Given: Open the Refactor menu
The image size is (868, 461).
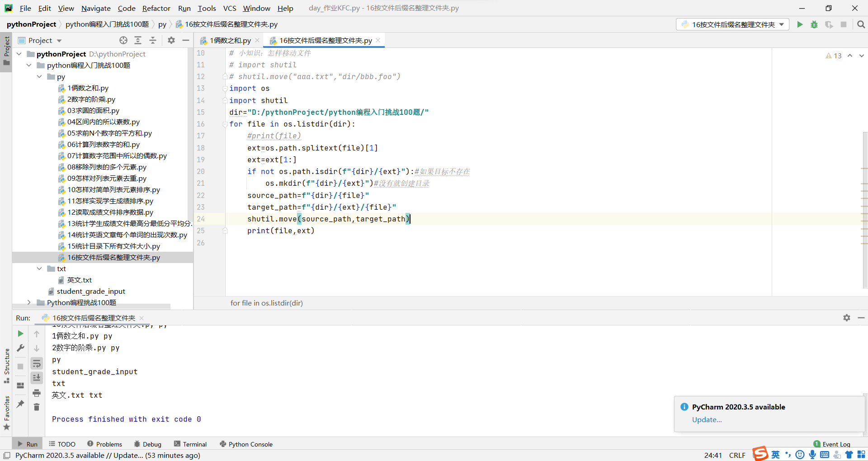Looking at the screenshot, I should pos(156,8).
